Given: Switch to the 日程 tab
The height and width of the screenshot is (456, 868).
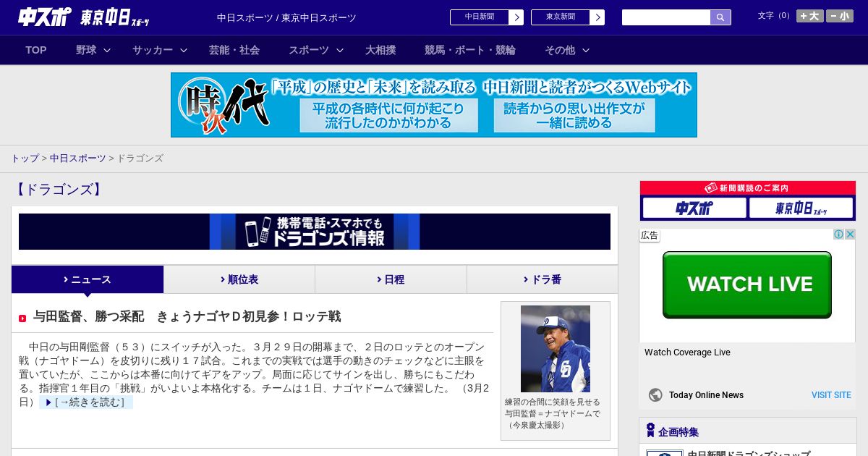Looking at the screenshot, I should pyautogui.click(x=391, y=279).
